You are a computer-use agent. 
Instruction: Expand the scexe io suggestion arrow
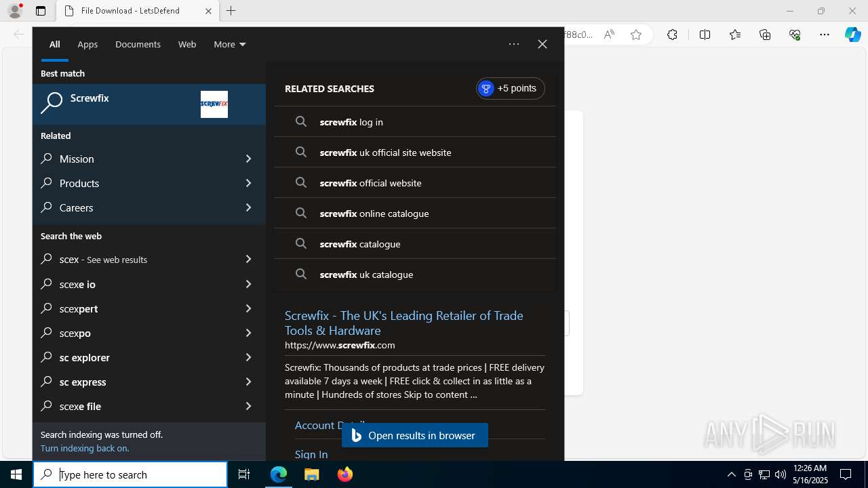click(248, 284)
